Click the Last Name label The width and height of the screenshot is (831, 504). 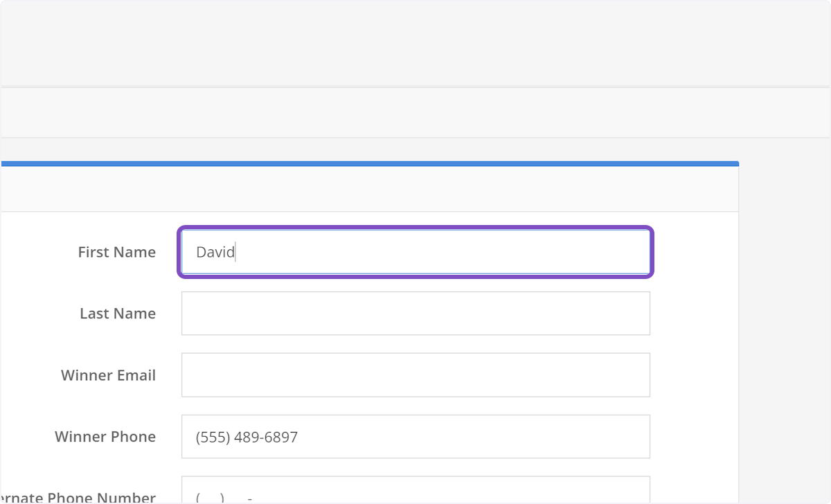[118, 313]
